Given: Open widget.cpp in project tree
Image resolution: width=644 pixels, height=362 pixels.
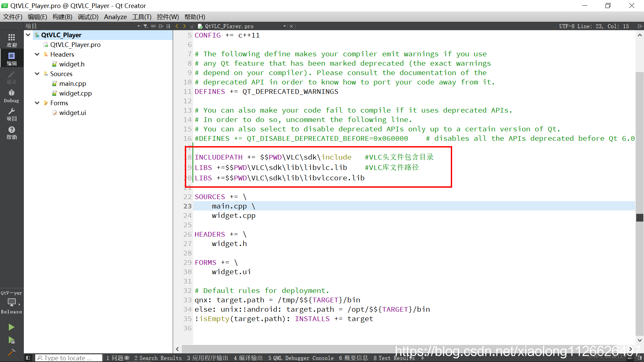Looking at the screenshot, I should [75, 93].
